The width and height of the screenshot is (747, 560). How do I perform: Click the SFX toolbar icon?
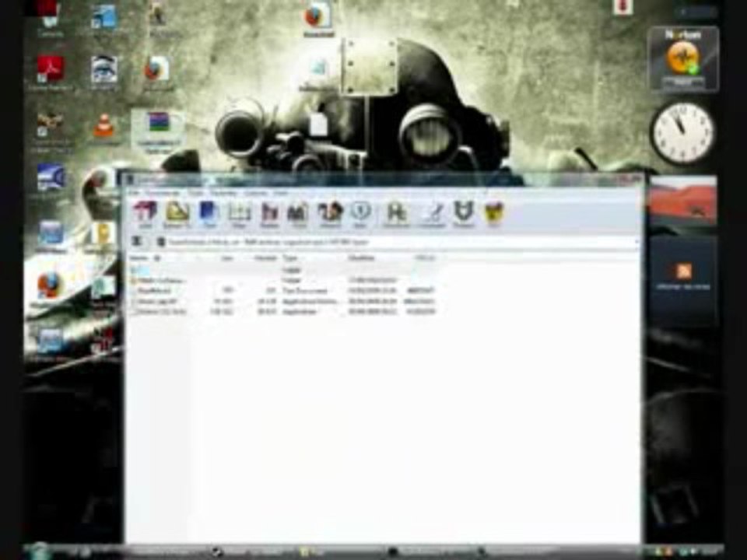click(493, 214)
